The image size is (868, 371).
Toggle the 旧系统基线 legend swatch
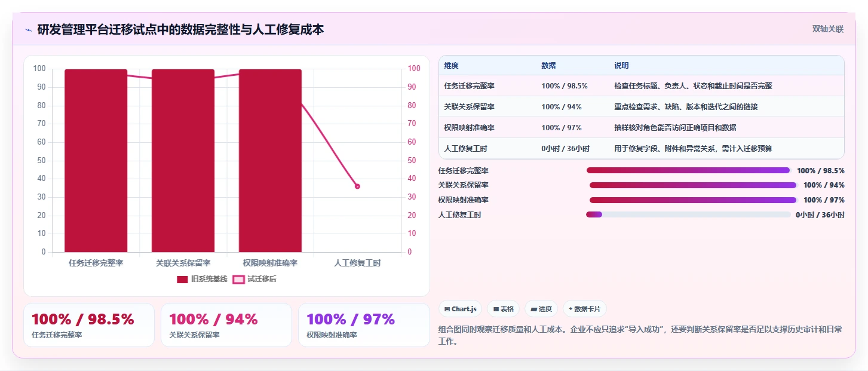click(x=182, y=279)
